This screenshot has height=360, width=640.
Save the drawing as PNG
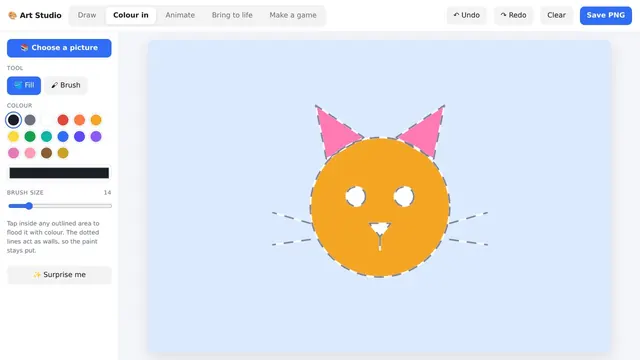606,15
